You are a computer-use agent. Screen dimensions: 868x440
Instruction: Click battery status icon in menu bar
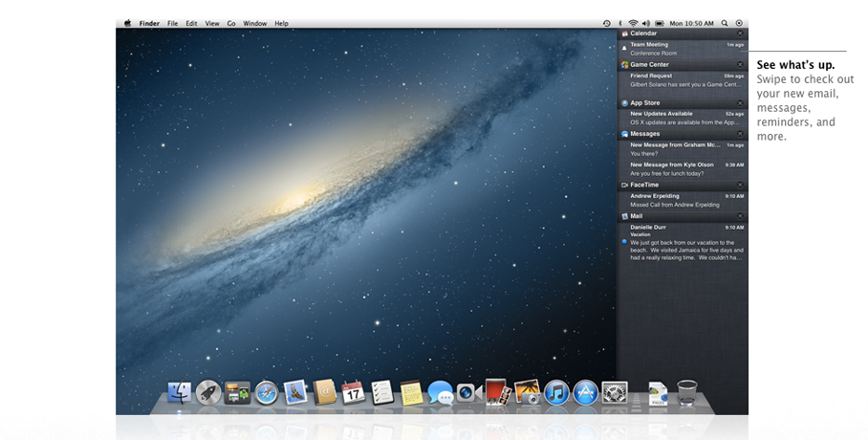[660, 23]
